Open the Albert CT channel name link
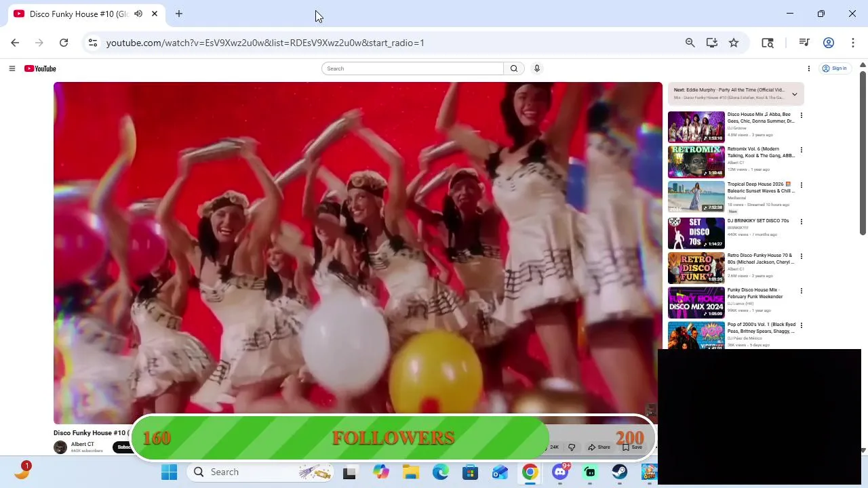Viewport: 868px width, 488px height. pos(83,445)
